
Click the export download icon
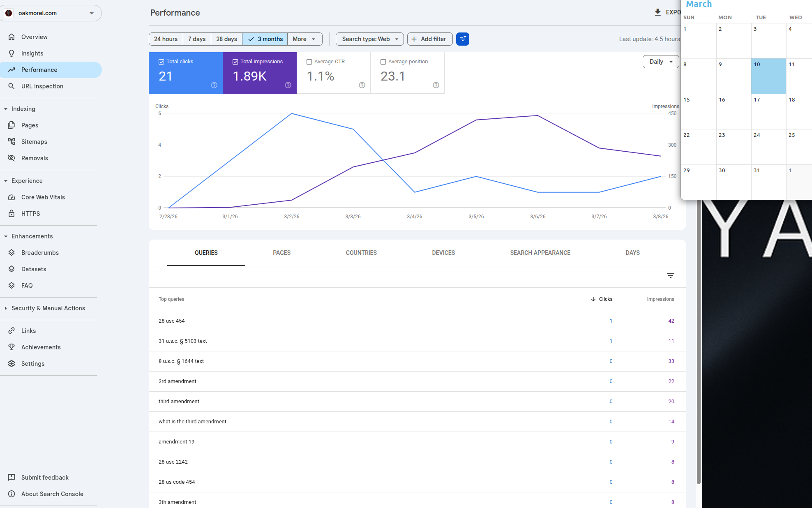pyautogui.click(x=657, y=12)
